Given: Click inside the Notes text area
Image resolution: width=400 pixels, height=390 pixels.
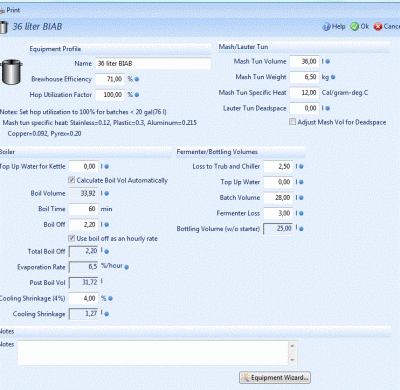Looking at the screenshot, I should pos(153,353).
